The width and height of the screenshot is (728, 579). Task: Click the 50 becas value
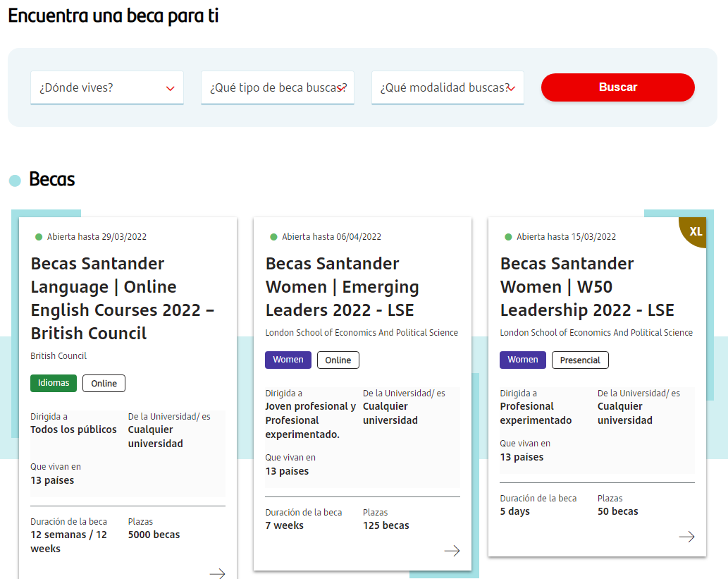point(617,511)
